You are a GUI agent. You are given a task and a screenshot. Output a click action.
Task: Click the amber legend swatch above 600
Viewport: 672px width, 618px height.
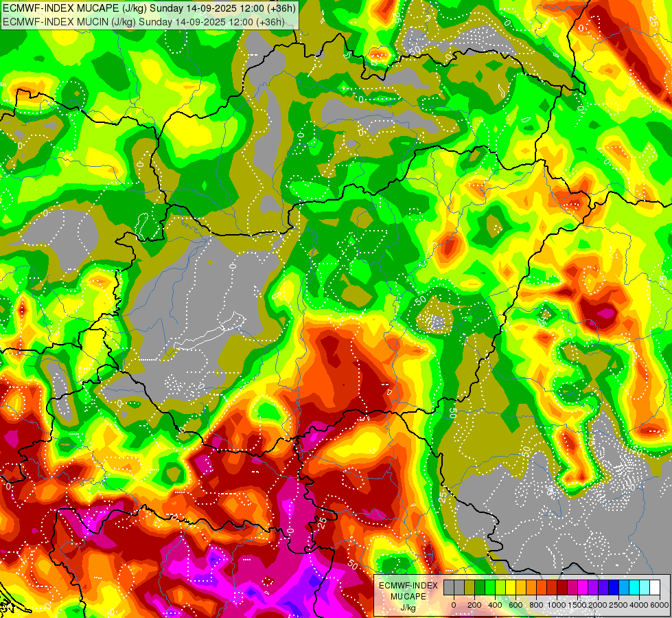pyautogui.click(x=521, y=587)
